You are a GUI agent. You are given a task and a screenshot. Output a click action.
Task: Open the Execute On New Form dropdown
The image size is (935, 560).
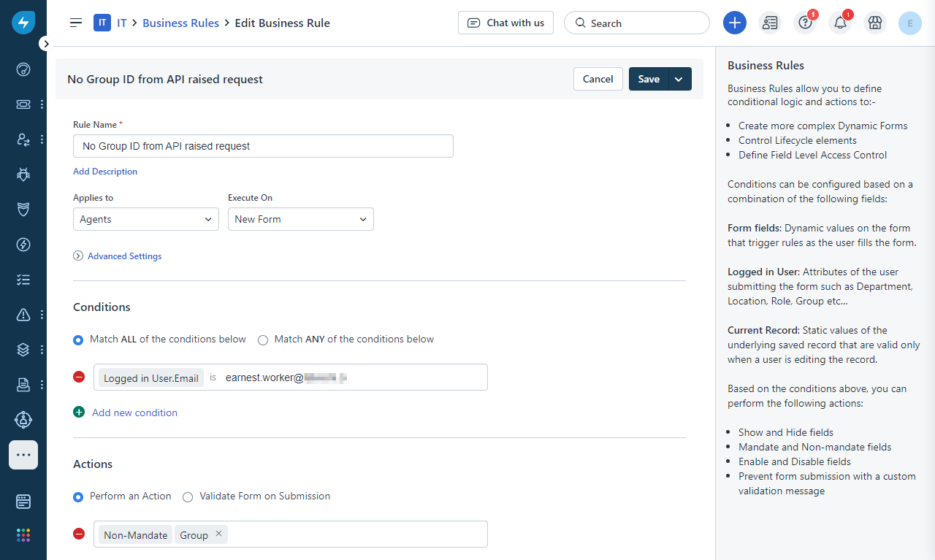click(x=301, y=219)
